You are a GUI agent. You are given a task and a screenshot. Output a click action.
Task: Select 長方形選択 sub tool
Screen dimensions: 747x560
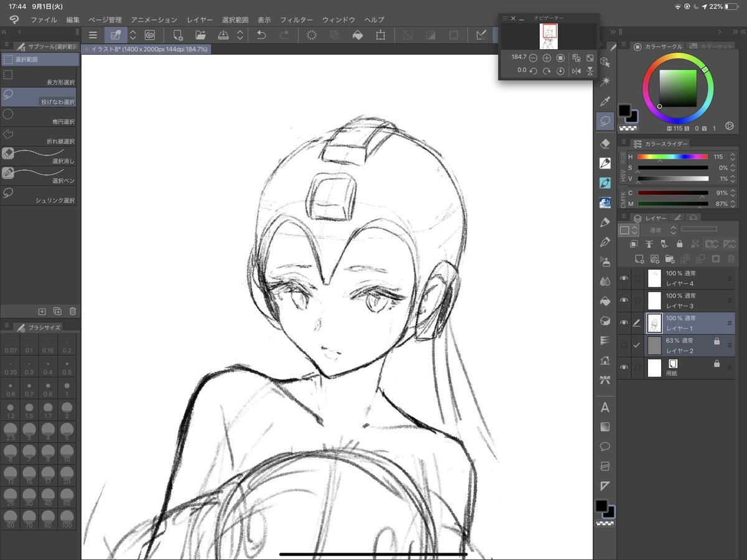tap(40, 77)
